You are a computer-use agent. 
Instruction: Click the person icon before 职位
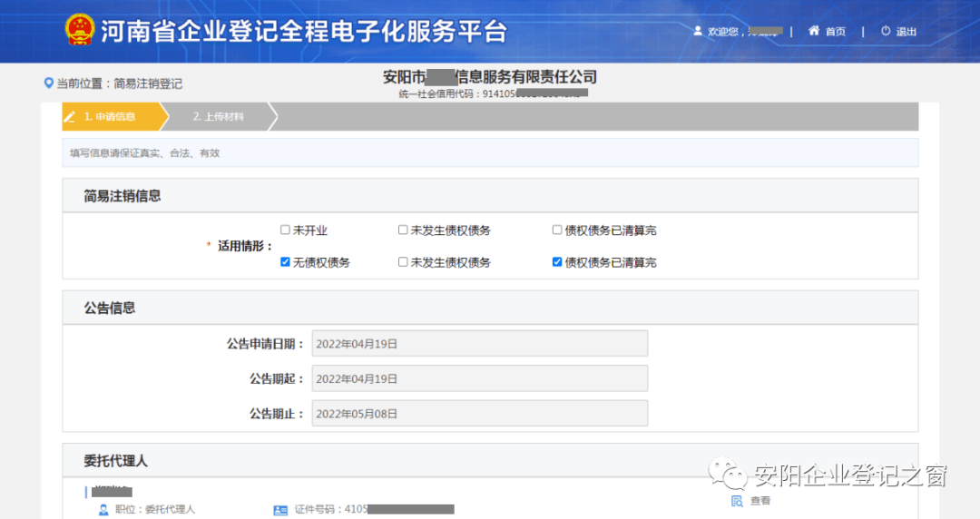coord(103,510)
